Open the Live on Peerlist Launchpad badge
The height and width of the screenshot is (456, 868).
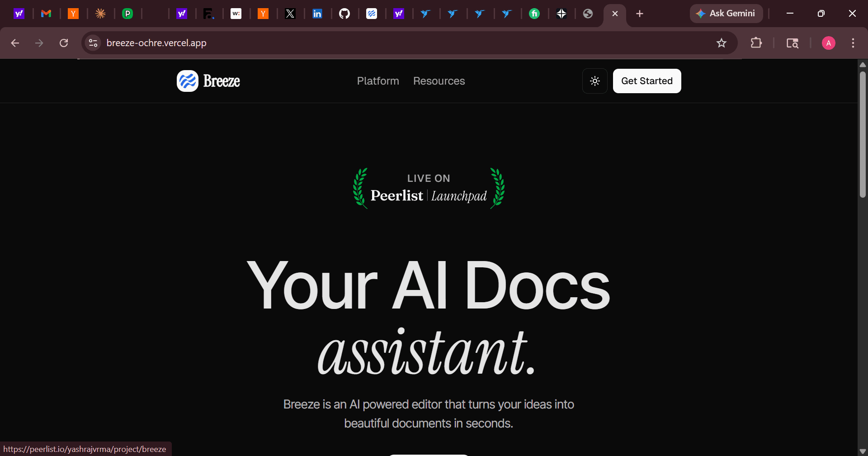(x=429, y=188)
